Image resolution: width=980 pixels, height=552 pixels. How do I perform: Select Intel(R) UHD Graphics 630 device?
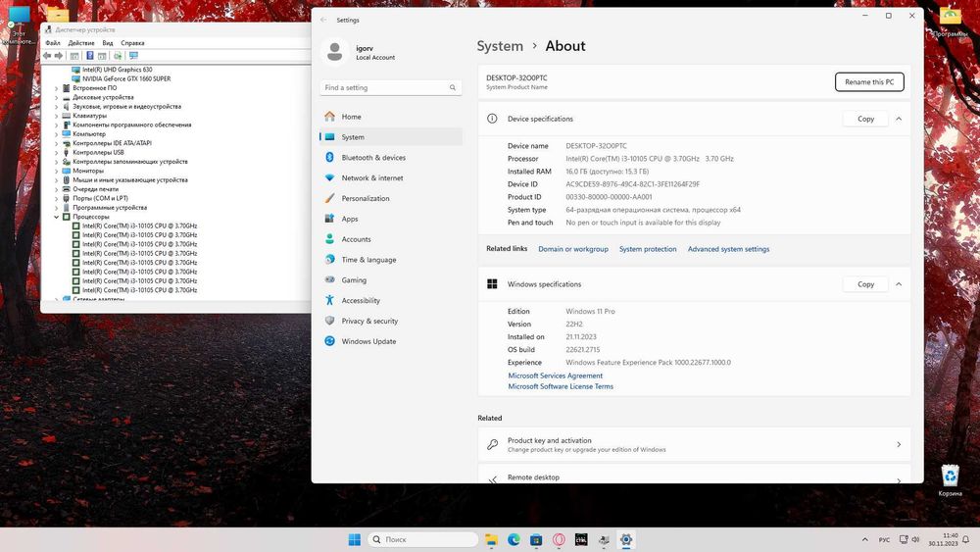point(117,70)
